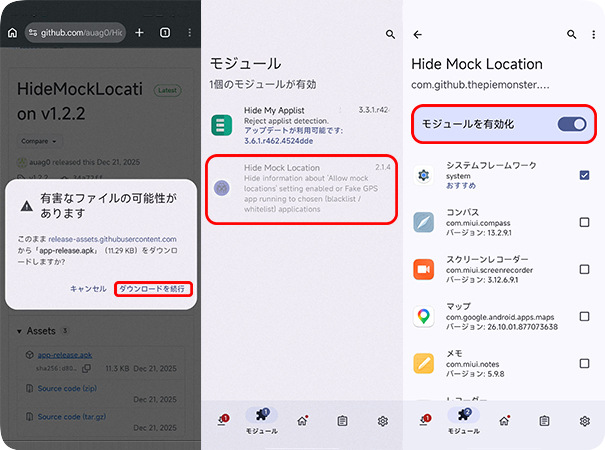Click the app-release.apk asset link
Image resolution: width=605 pixels, height=450 pixels.
coord(65,355)
